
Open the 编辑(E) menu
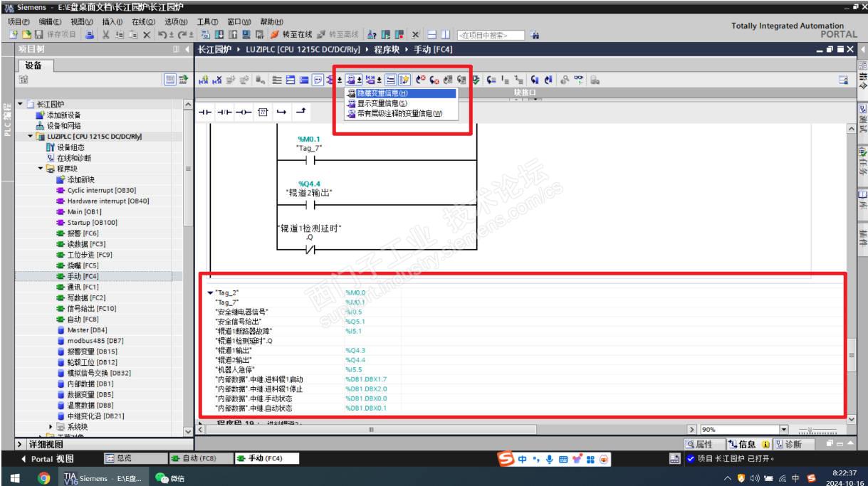pyautogui.click(x=50, y=21)
